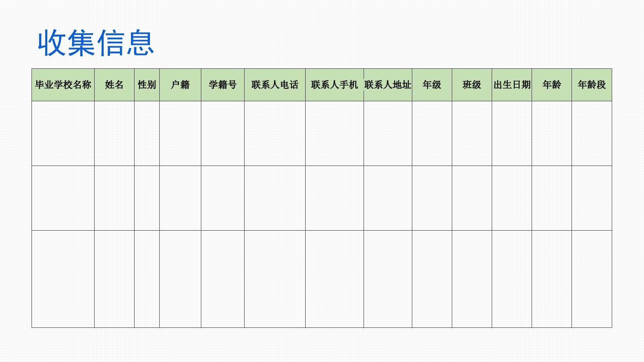Click second-row empty cell under 学籍号
644x362 pixels.
coord(223,198)
